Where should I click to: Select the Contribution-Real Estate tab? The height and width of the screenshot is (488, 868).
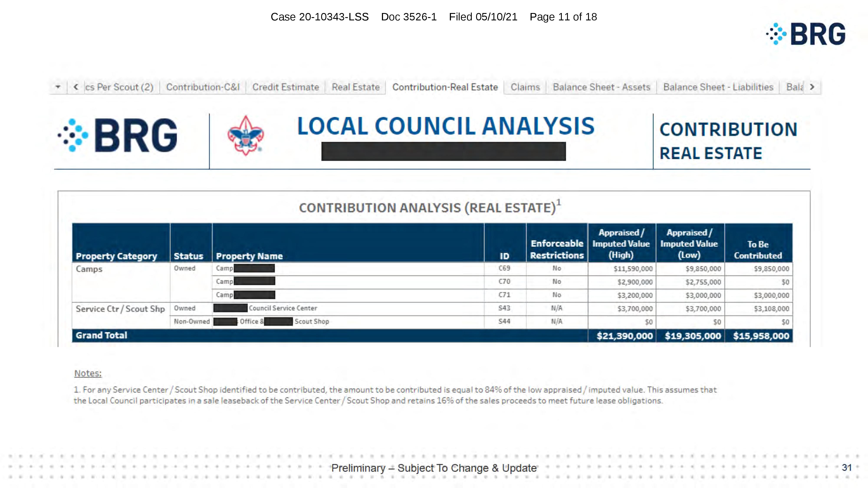445,87
